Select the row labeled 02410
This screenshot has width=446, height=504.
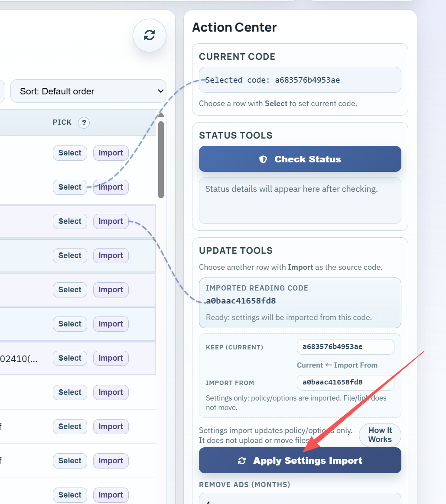pyautogui.click(x=69, y=358)
